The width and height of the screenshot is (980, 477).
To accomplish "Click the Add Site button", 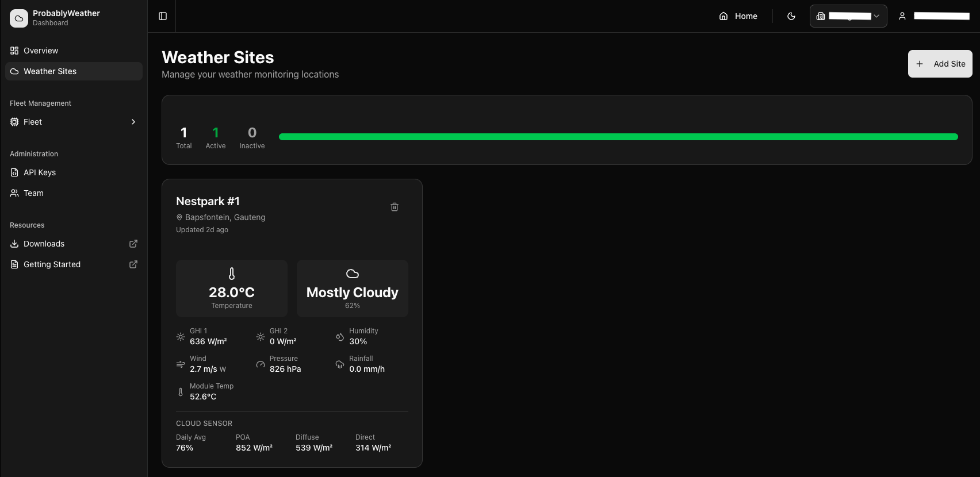I will pos(940,64).
